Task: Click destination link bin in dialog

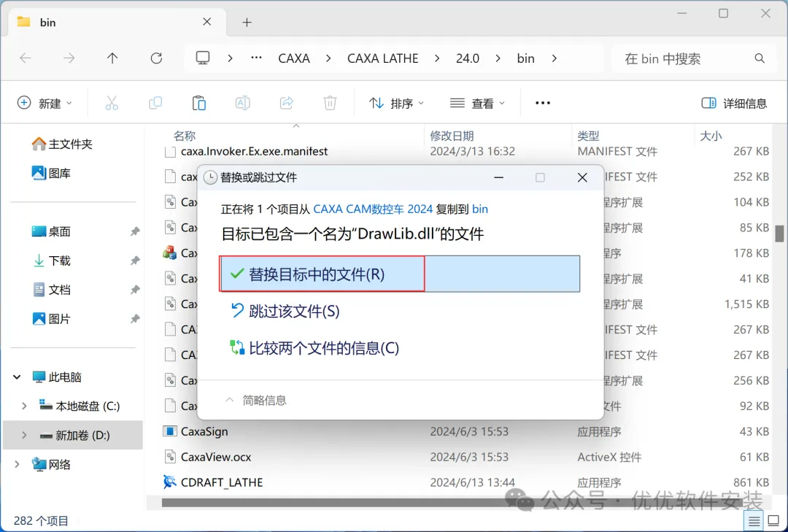Action: tap(480, 209)
